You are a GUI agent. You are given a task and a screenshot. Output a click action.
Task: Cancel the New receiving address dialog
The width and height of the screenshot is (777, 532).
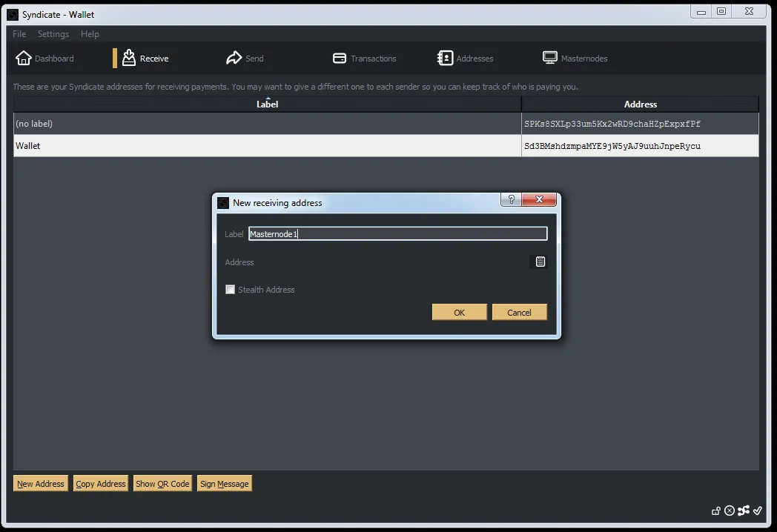coord(519,312)
